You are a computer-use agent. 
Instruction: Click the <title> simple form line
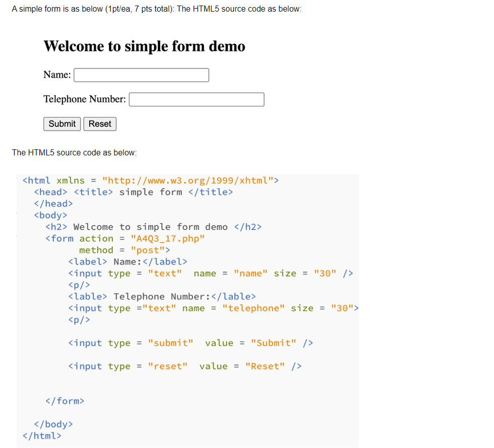(x=134, y=192)
